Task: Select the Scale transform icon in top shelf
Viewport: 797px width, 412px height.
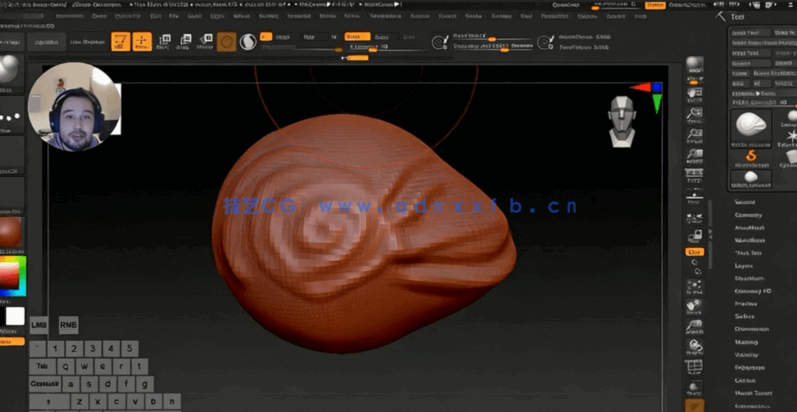Action: coord(185,42)
